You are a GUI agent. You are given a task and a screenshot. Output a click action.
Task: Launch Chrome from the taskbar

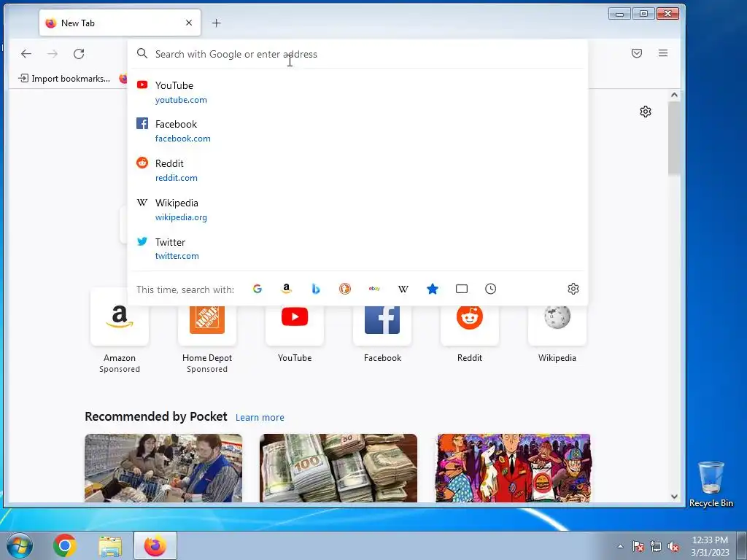click(65, 545)
